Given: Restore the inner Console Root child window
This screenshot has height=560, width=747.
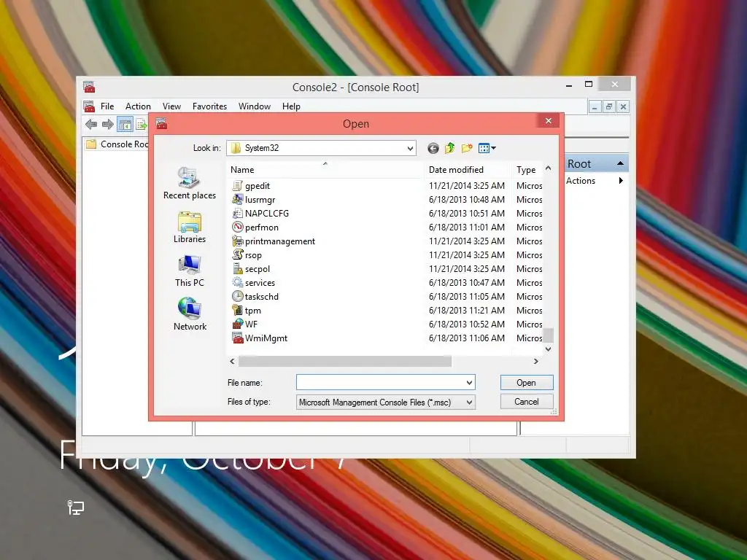Looking at the screenshot, I should click(x=609, y=106).
